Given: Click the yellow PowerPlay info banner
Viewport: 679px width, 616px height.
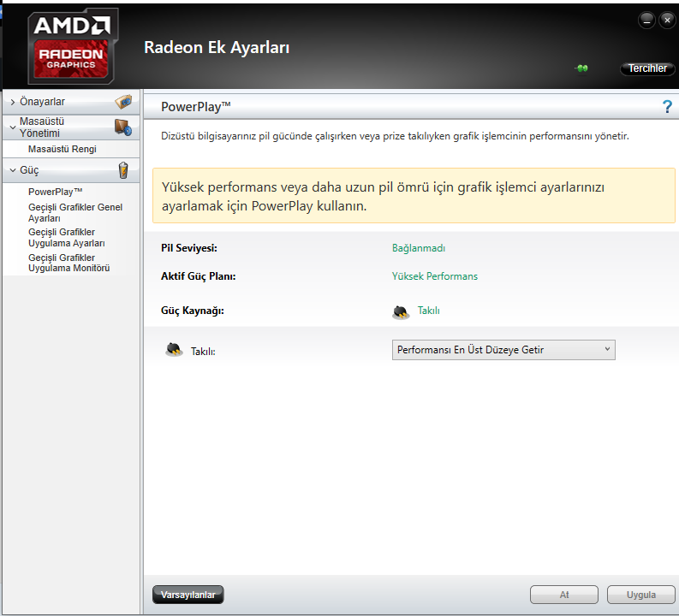Looking at the screenshot, I should click(x=414, y=196).
